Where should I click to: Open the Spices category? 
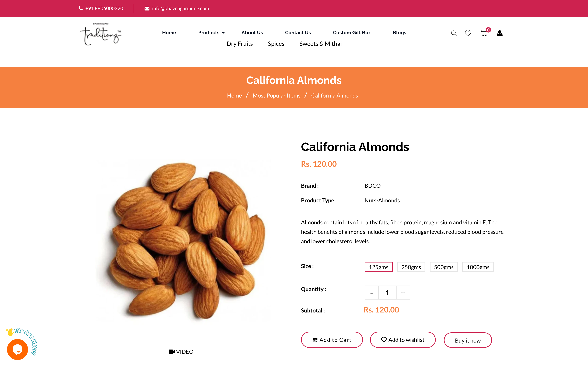[276, 44]
